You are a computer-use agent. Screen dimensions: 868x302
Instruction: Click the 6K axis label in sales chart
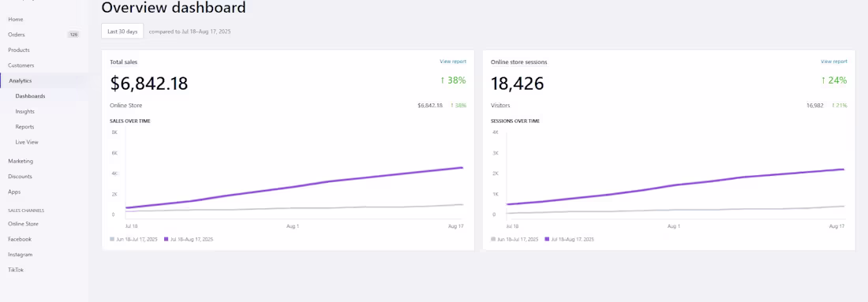coord(114,153)
